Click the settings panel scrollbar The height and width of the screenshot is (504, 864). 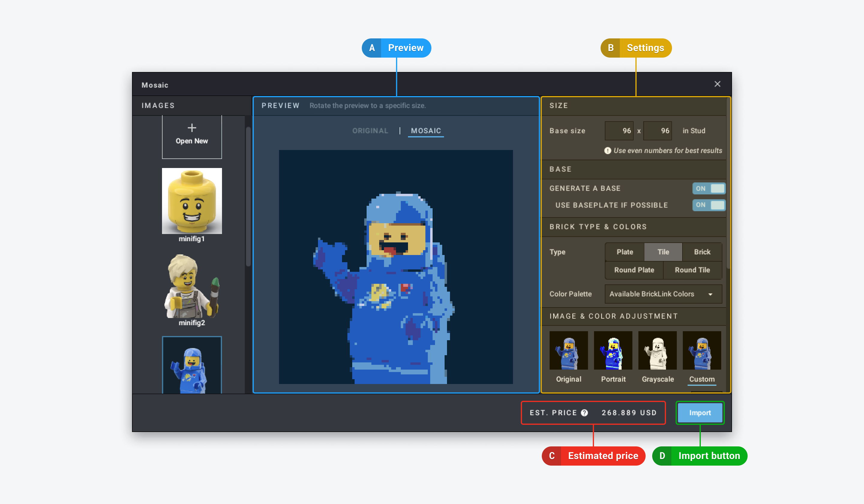(728, 183)
